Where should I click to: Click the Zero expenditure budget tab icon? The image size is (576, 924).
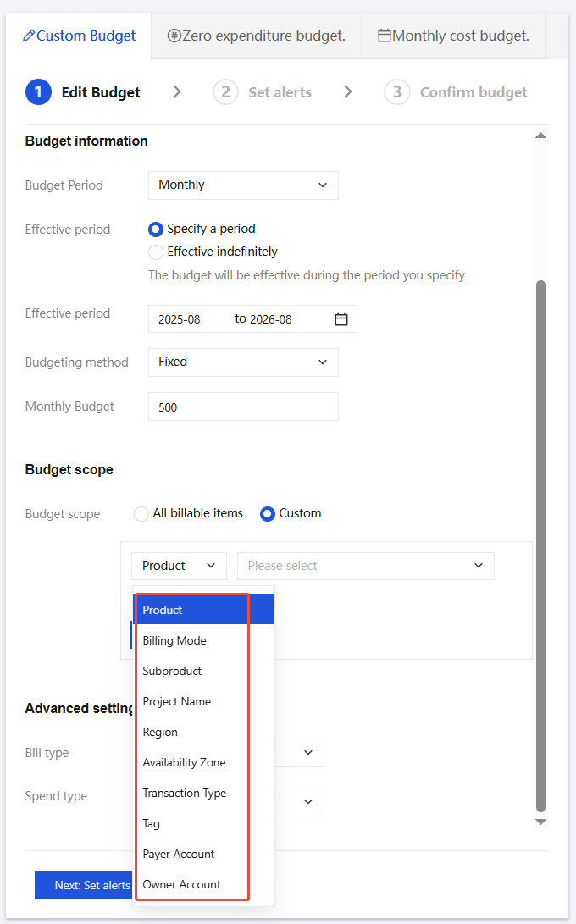pos(174,36)
